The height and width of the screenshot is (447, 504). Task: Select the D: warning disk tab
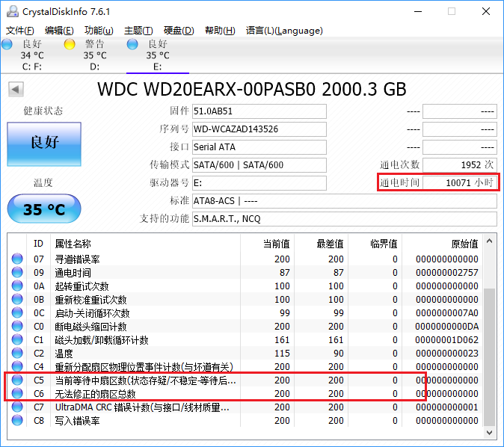(x=94, y=55)
